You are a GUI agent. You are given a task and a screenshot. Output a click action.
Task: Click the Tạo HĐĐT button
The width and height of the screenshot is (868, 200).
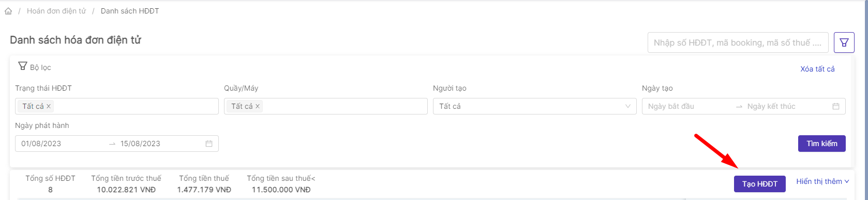click(x=760, y=184)
